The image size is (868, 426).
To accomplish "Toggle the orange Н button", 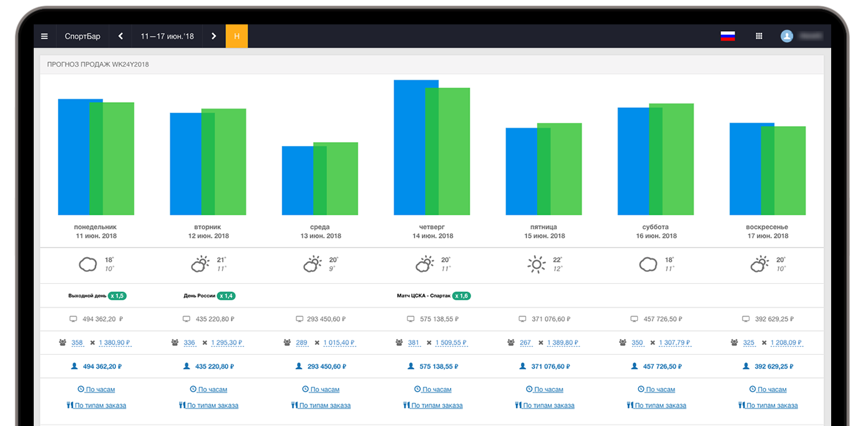I will pyautogui.click(x=237, y=36).
